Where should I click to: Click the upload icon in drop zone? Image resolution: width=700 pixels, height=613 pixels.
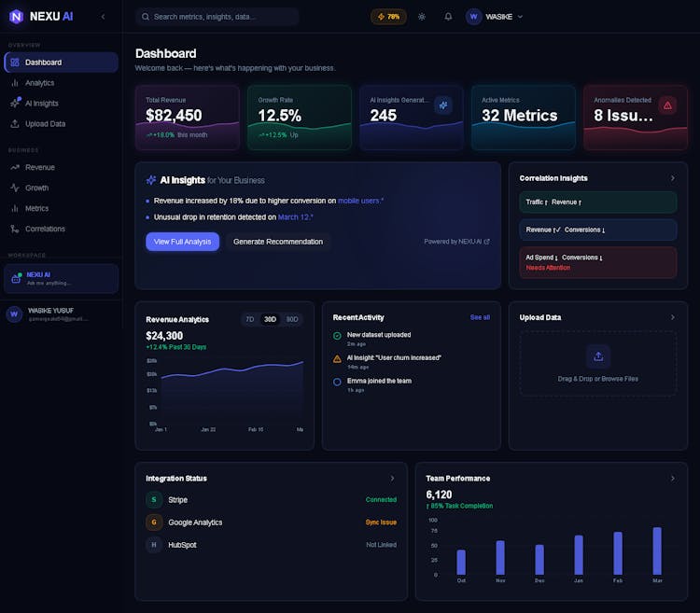(597, 355)
